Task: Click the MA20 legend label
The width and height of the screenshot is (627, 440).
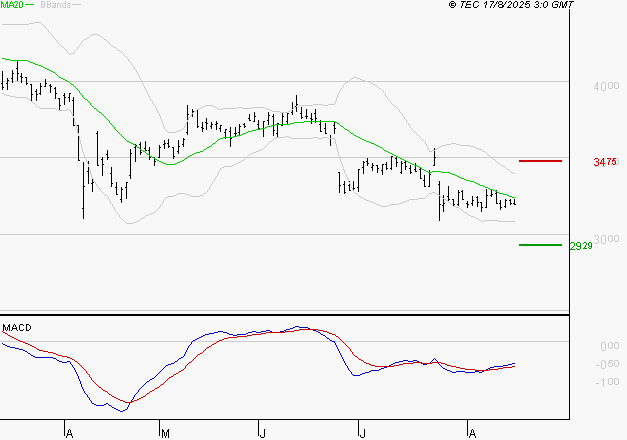Action: pos(12,6)
